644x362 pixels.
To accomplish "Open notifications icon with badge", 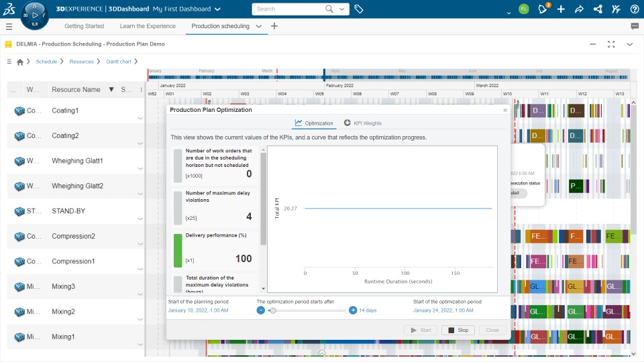I will [543, 9].
